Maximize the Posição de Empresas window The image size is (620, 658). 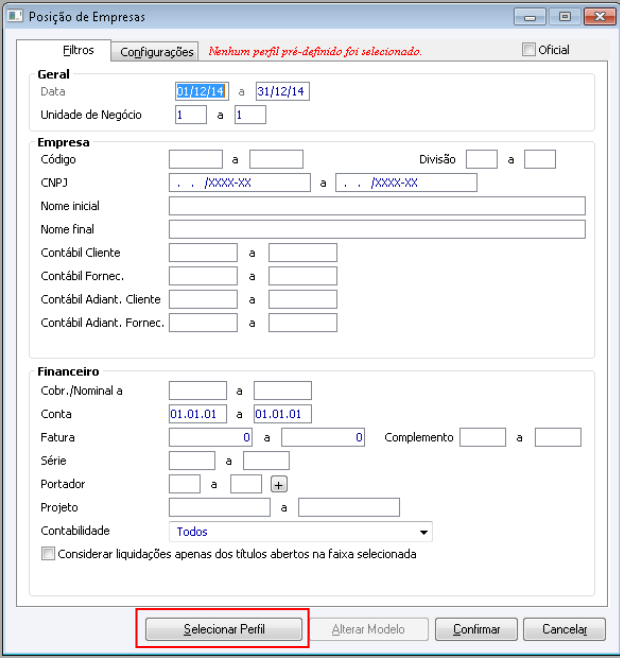[x=565, y=17]
